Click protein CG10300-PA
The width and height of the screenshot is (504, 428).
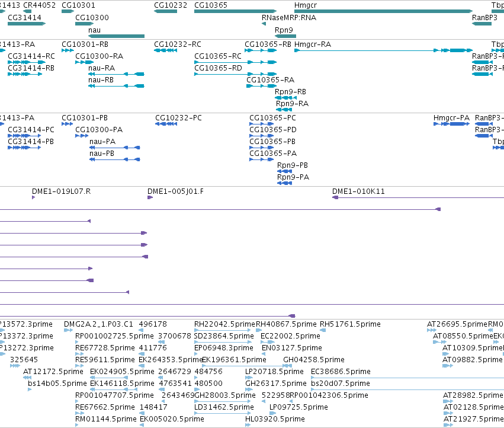pos(99,130)
